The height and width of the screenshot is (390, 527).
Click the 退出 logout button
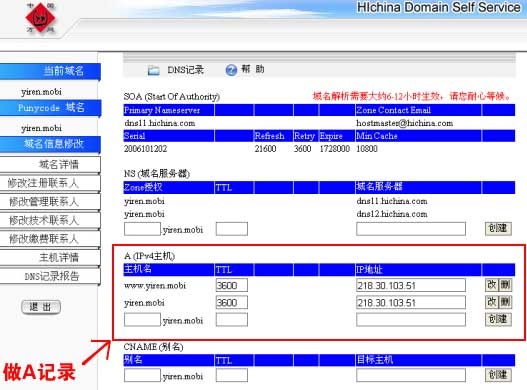pyautogui.click(x=41, y=307)
